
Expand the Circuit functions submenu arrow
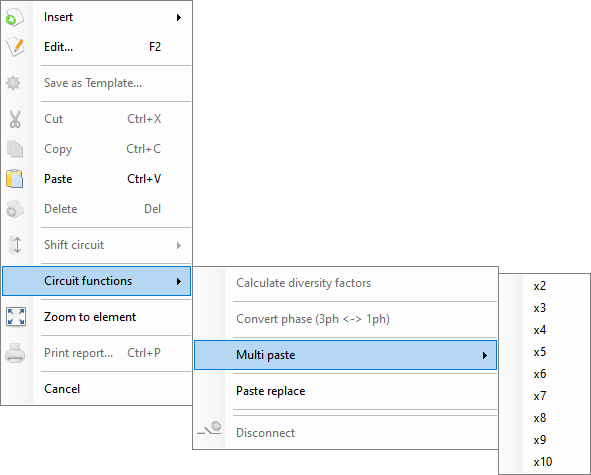click(179, 281)
